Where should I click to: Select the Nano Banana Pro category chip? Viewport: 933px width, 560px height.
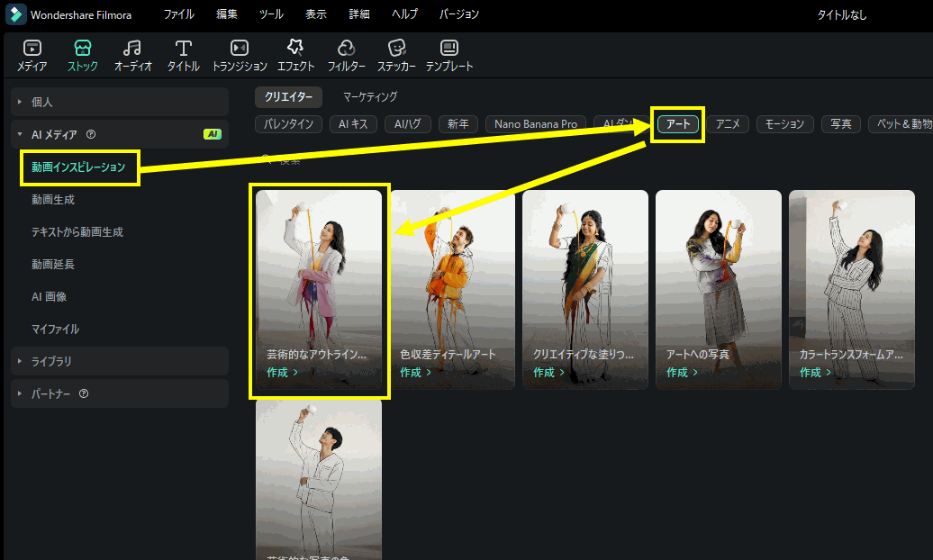pyautogui.click(x=536, y=123)
